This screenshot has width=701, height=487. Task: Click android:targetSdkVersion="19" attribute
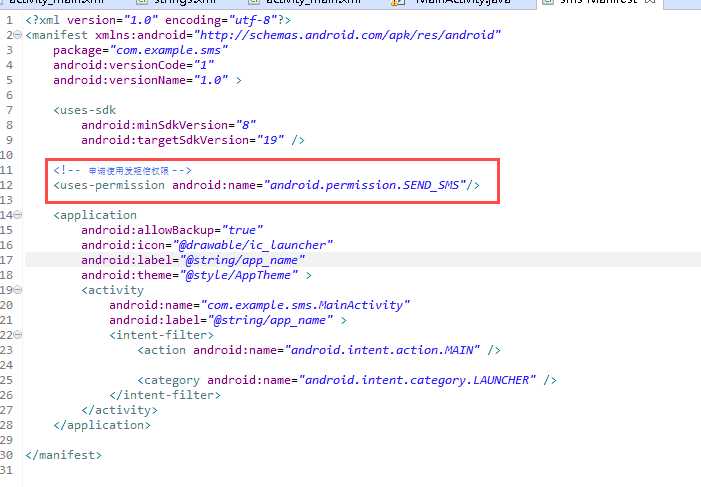[x=182, y=140]
